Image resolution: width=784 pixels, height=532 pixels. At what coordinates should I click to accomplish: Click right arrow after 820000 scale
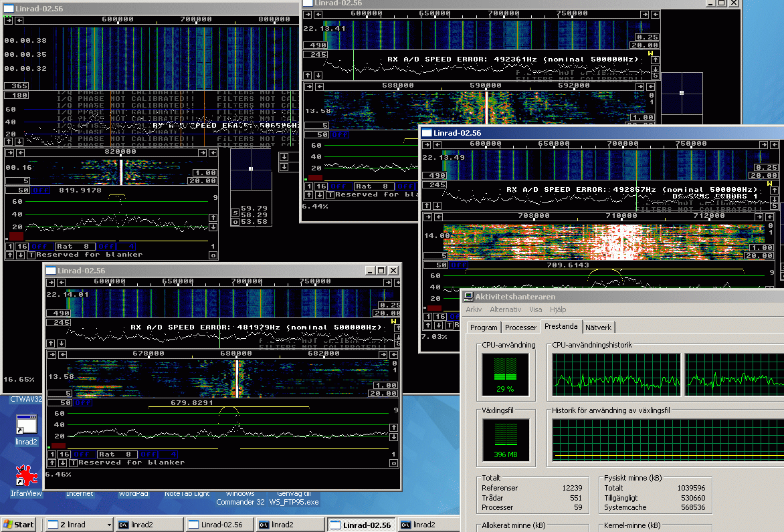click(202, 152)
